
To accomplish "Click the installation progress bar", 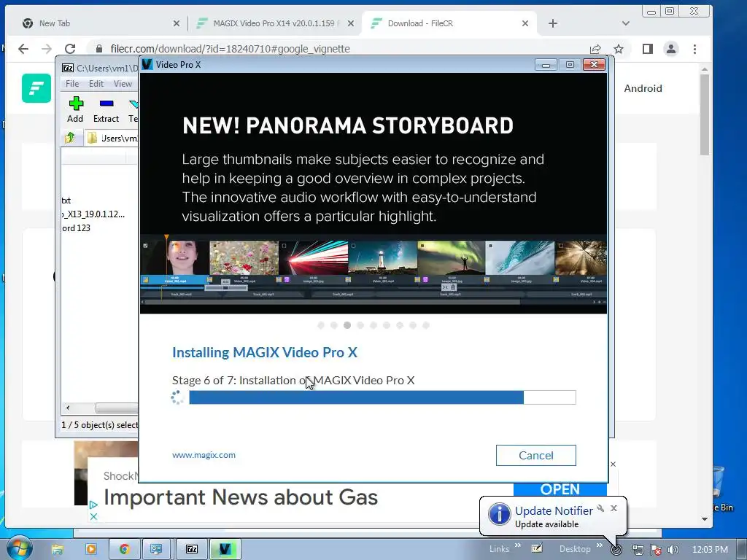I will coord(382,397).
